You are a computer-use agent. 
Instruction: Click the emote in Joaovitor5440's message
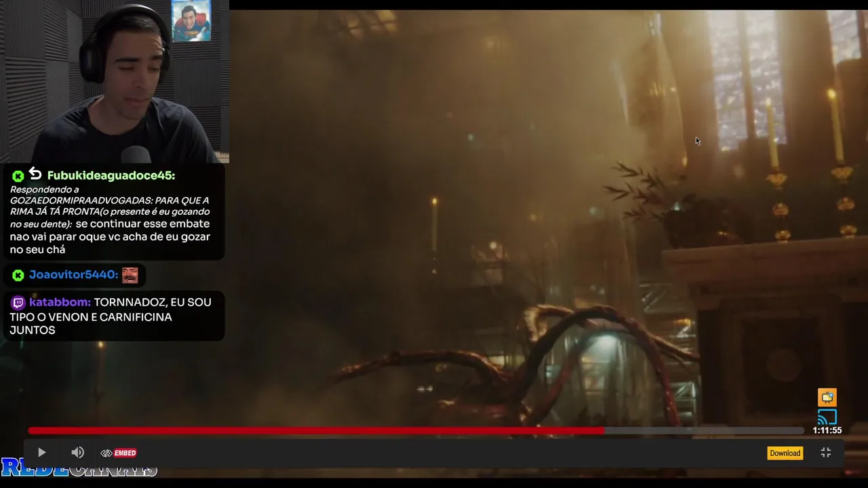point(130,274)
